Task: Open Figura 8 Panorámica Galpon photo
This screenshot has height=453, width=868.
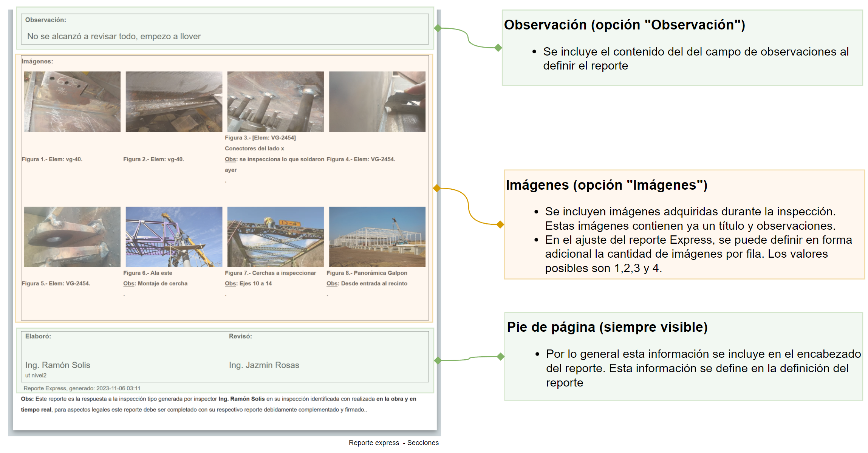Action: click(377, 237)
